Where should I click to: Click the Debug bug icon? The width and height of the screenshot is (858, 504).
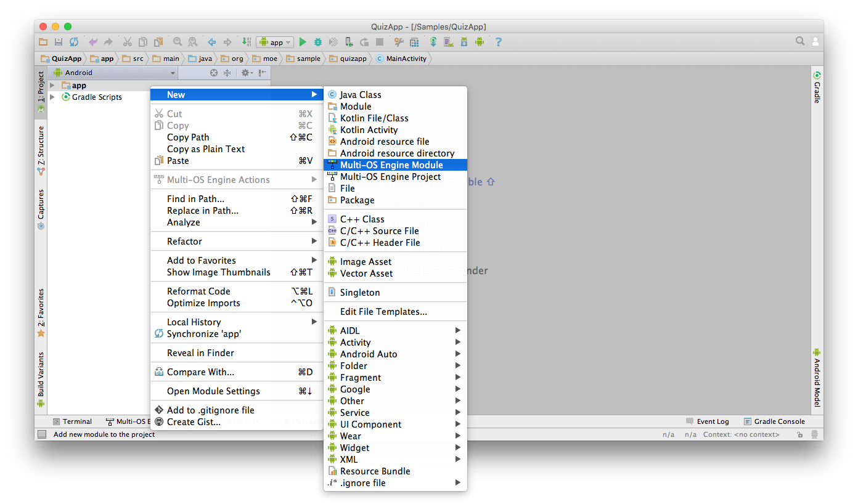(317, 42)
